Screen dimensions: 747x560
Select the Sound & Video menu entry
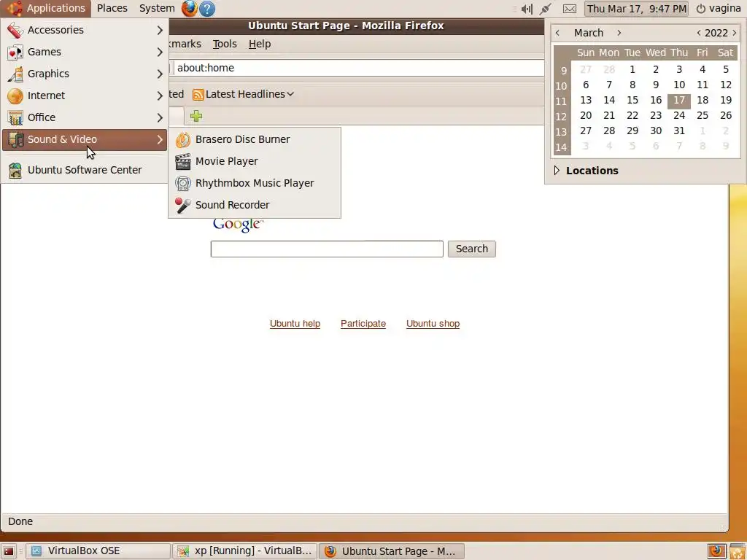coord(85,139)
